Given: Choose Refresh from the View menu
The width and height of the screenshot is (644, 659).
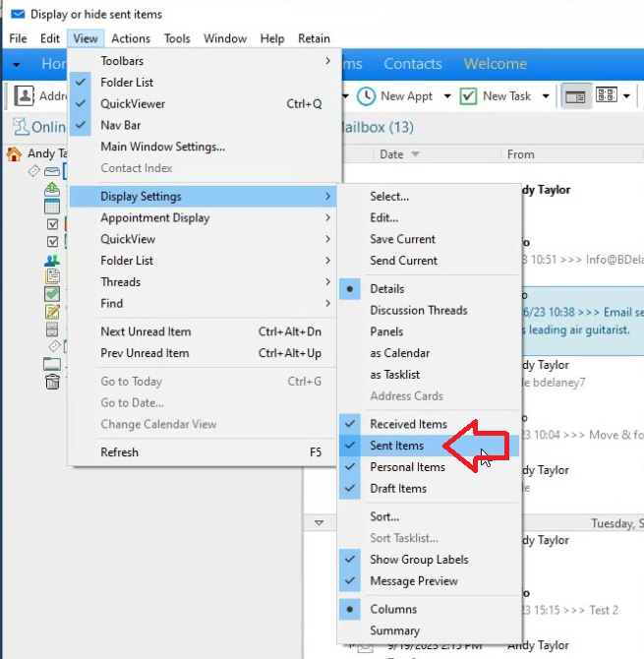Looking at the screenshot, I should click(x=119, y=452).
